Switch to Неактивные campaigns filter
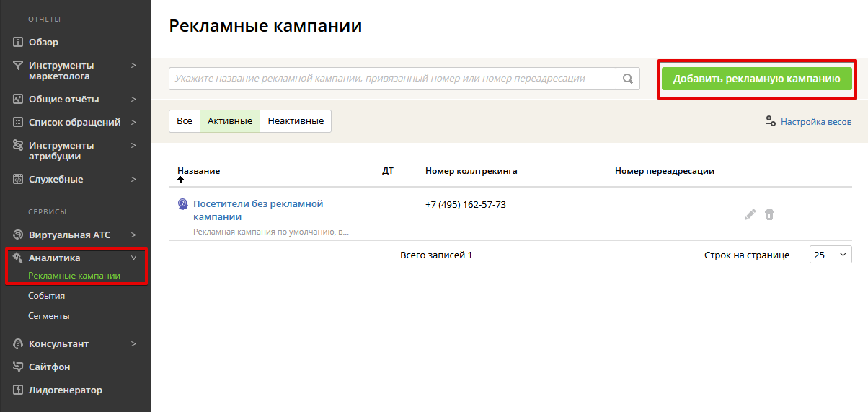This screenshot has width=868, height=412. pyautogui.click(x=296, y=121)
